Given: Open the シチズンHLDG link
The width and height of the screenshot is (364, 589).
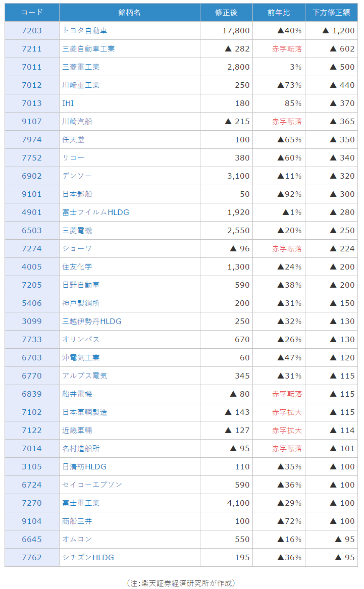Looking at the screenshot, I should pyautogui.click(x=88, y=558).
